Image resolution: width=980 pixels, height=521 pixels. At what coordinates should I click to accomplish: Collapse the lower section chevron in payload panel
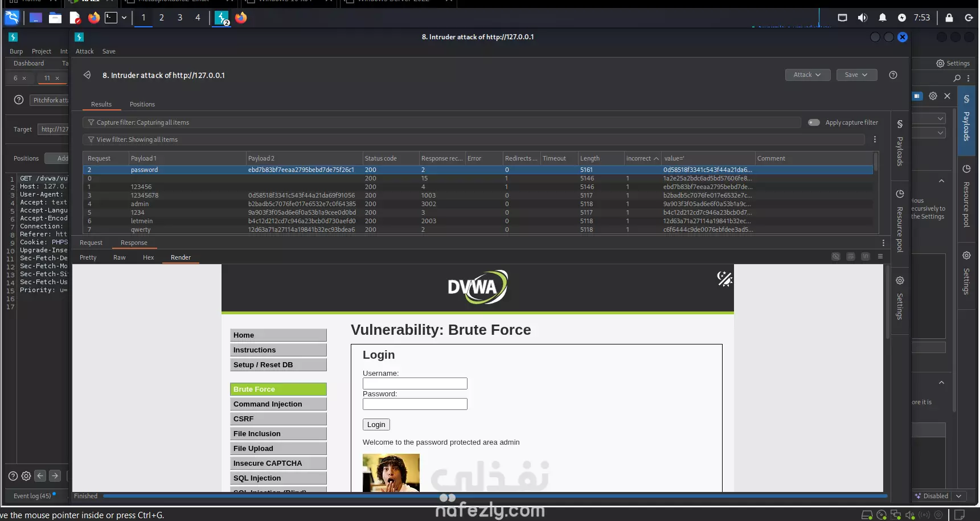point(941,383)
